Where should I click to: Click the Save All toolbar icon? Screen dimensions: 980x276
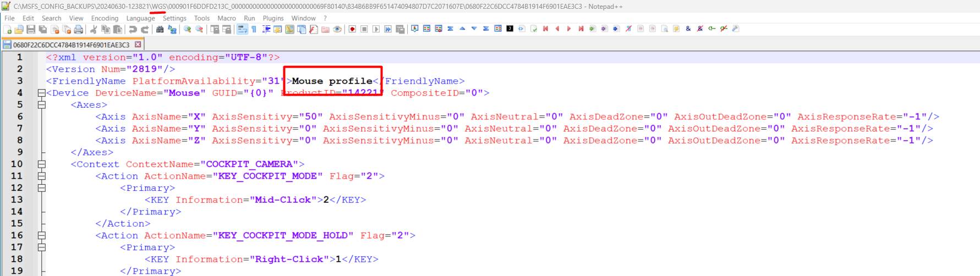(x=43, y=29)
